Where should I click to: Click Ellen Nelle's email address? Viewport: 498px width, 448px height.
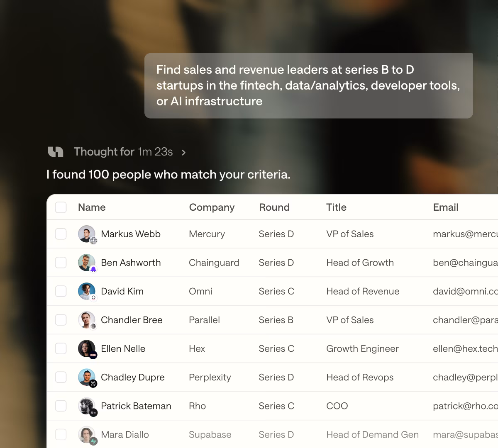(465, 348)
